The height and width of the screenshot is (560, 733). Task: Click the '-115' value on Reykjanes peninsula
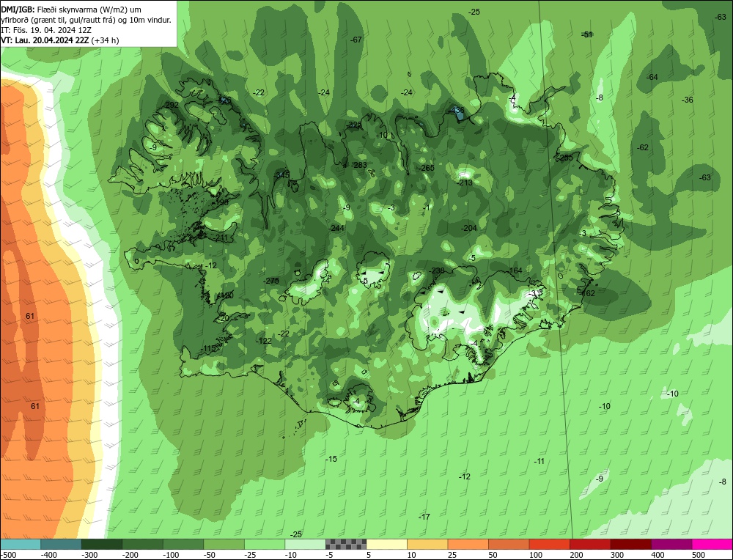[x=209, y=349]
